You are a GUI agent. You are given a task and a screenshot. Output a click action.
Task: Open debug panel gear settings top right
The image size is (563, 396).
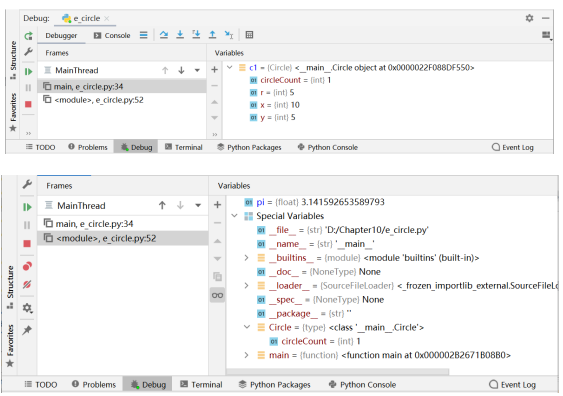click(529, 18)
